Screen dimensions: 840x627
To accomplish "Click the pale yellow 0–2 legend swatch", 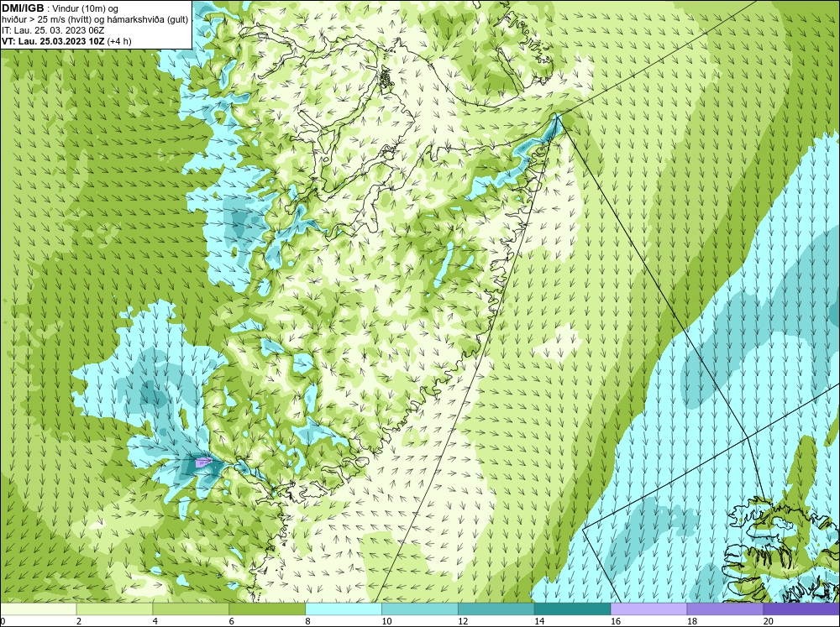I will [38, 609].
